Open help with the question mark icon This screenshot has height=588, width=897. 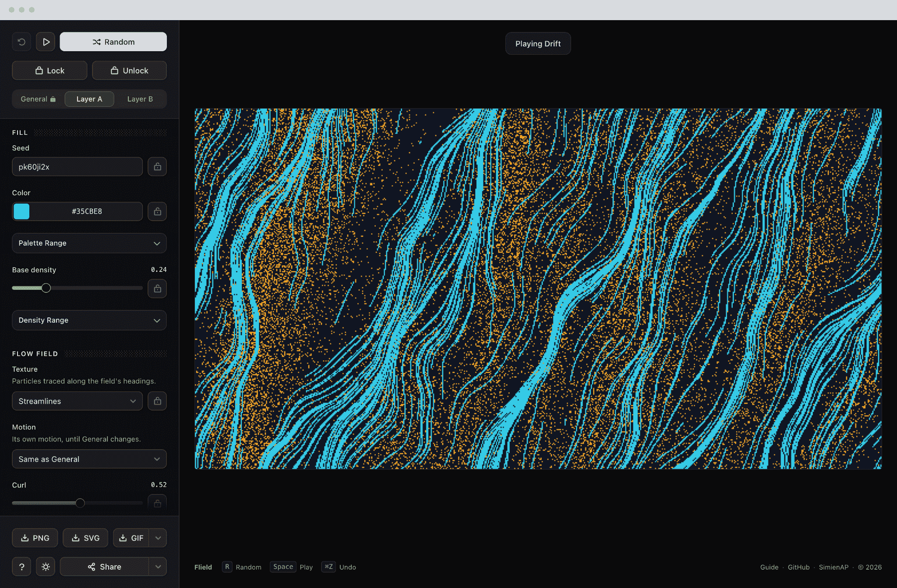coord(21,567)
